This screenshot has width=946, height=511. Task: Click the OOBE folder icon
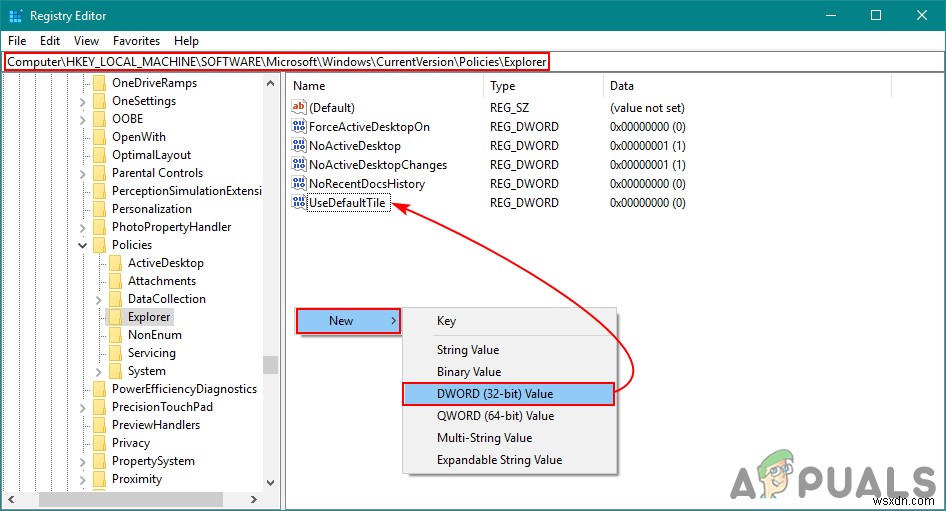click(x=100, y=119)
